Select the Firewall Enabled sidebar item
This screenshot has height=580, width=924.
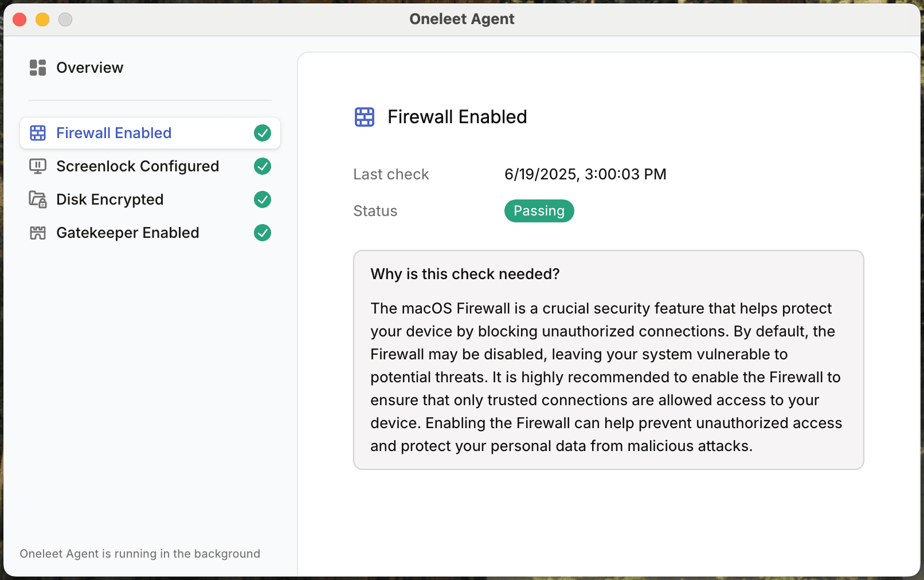point(113,133)
